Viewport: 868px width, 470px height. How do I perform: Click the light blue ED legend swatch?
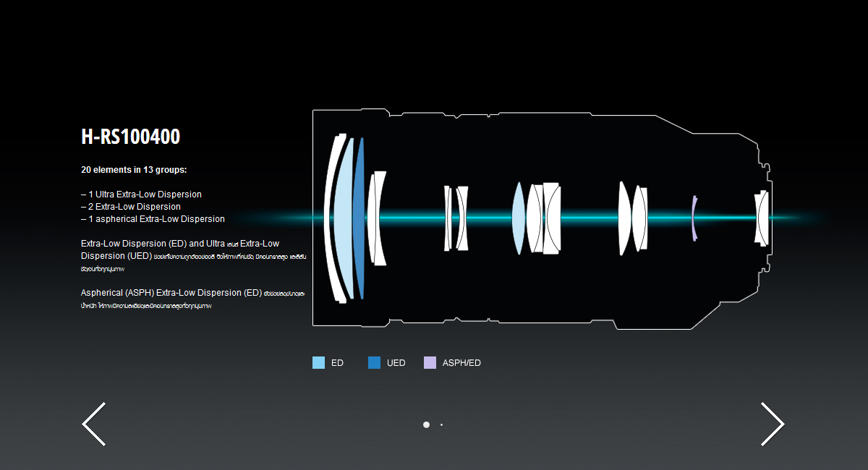coord(318,363)
